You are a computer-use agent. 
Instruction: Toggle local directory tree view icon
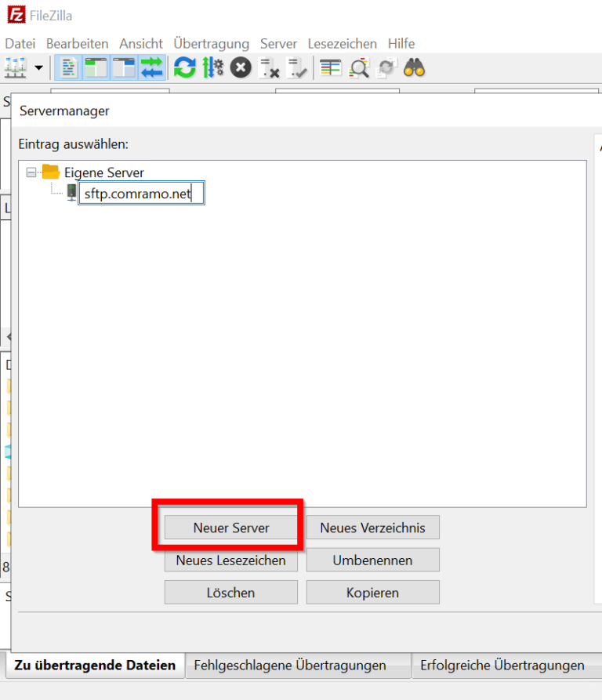coord(96,68)
